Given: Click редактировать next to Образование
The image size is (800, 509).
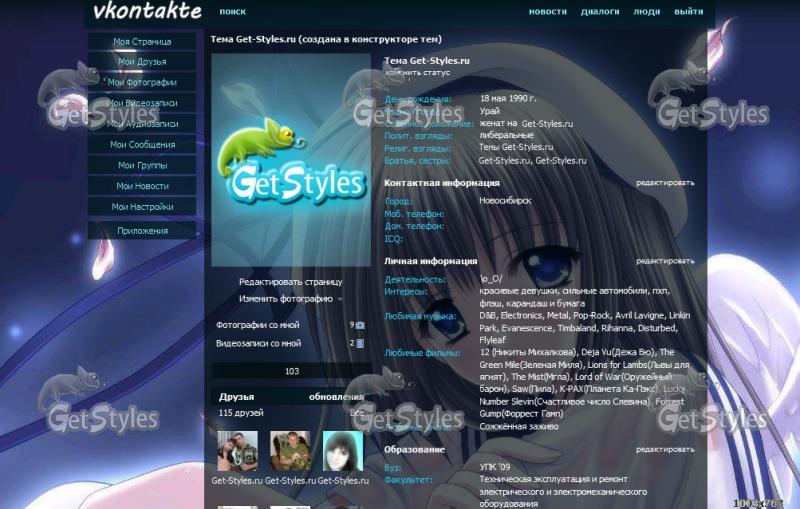Looking at the screenshot, I should click(665, 449).
